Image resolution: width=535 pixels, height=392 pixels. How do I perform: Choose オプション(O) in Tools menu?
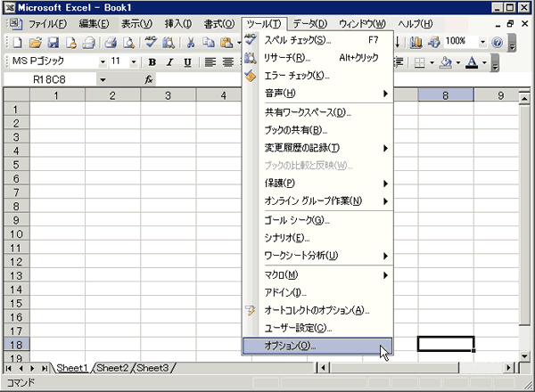(x=317, y=346)
